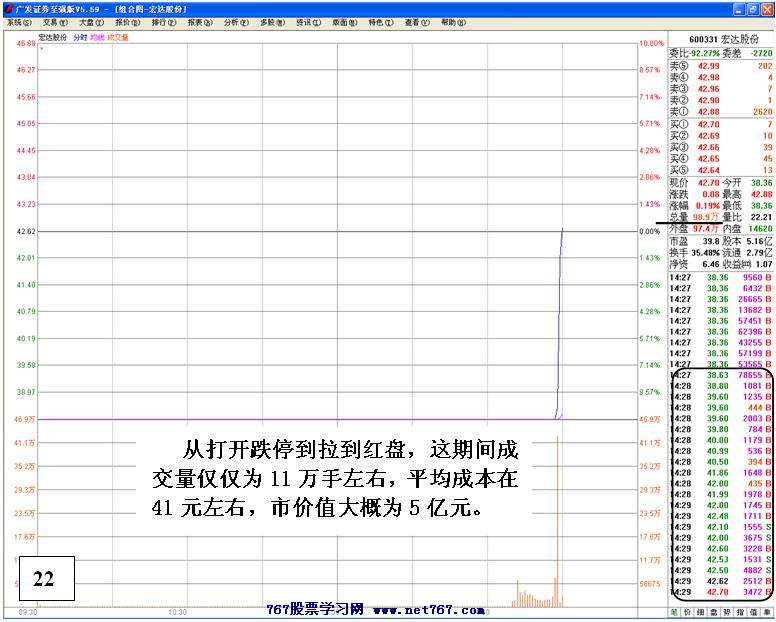Click the 卖④ 42.98 ask row

tap(721, 77)
